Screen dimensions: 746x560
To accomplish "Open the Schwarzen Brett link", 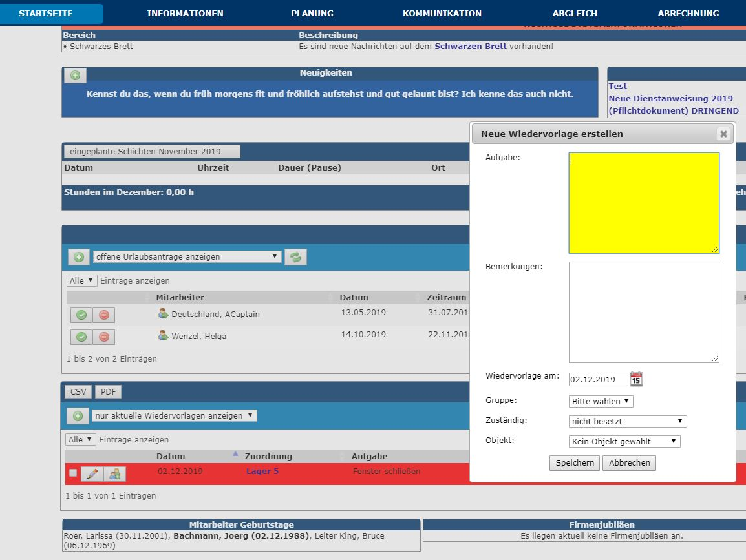I will coord(470,46).
